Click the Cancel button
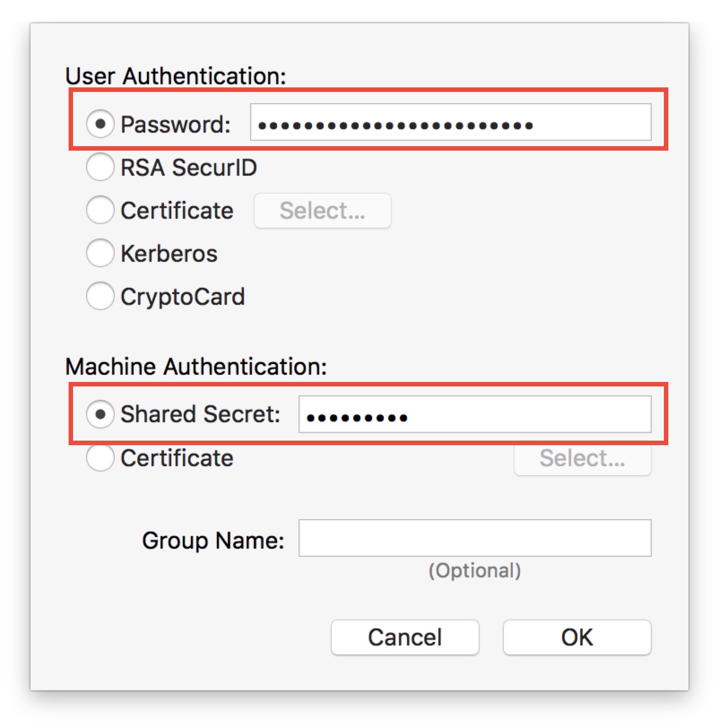The width and height of the screenshot is (719, 728). click(404, 637)
